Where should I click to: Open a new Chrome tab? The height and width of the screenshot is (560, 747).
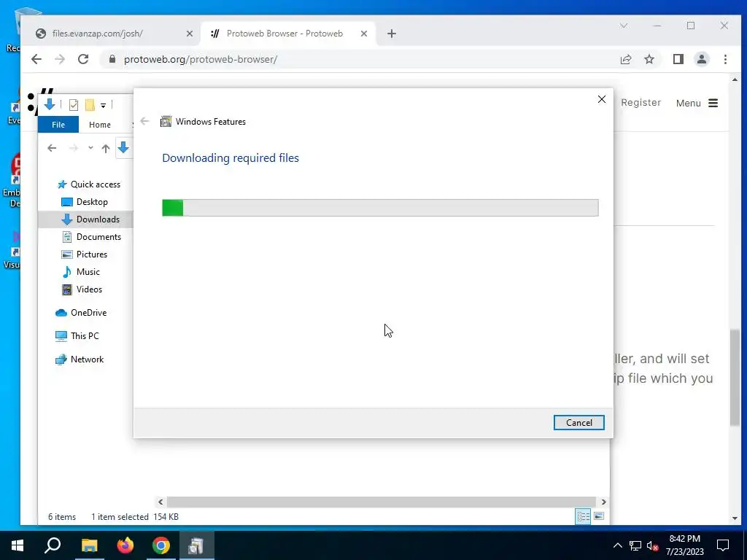pos(392,34)
